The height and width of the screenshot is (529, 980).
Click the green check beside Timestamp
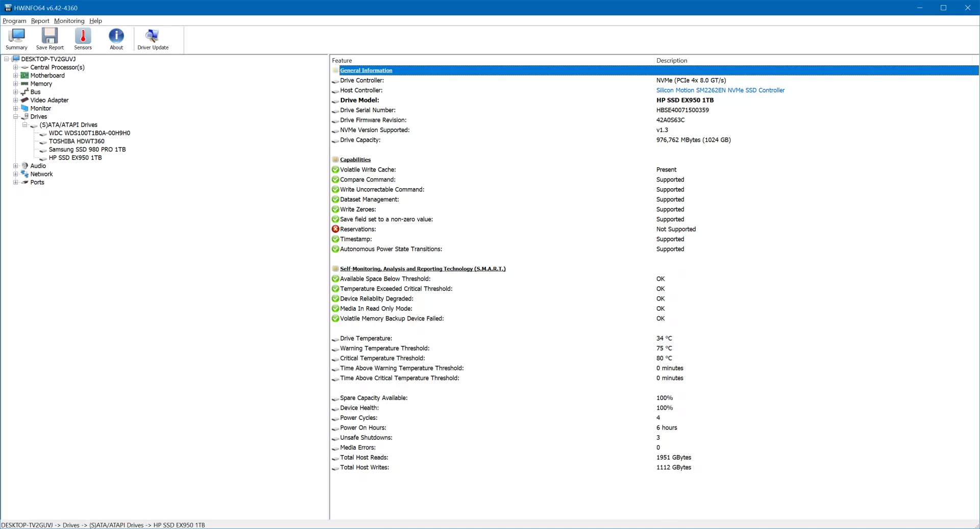coord(335,239)
